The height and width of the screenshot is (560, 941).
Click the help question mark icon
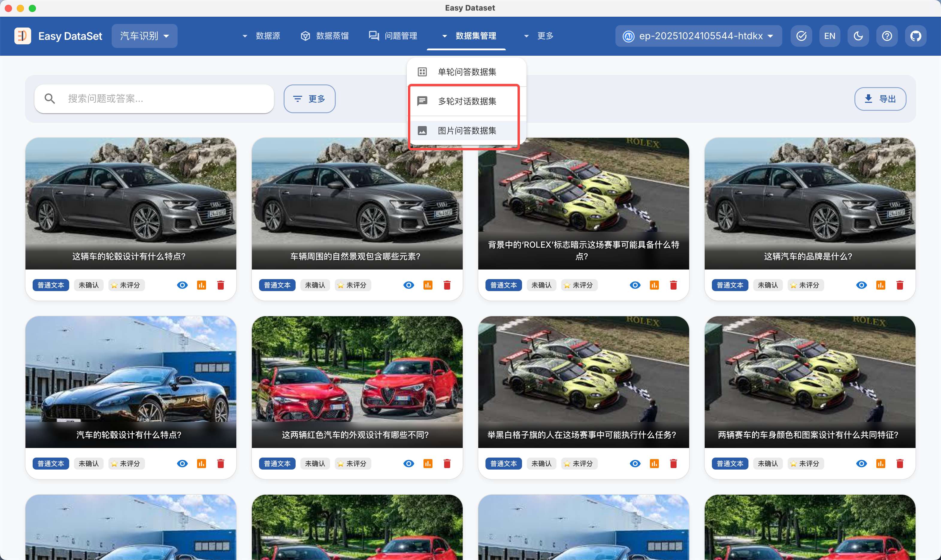[887, 36]
